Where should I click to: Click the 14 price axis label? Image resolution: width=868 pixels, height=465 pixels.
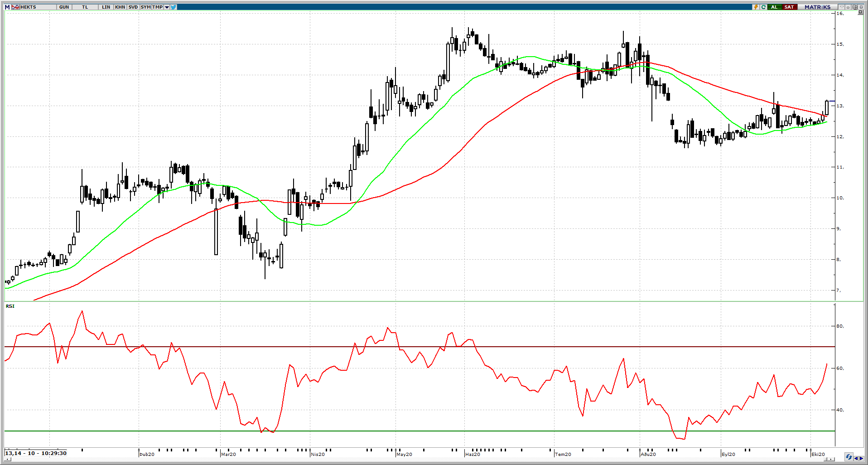(840, 75)
